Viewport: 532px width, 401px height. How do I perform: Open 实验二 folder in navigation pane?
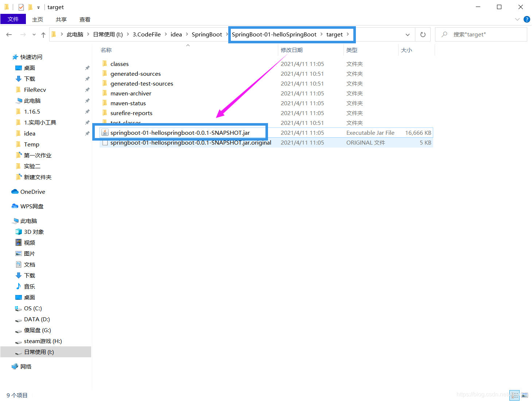pos(32,166)
